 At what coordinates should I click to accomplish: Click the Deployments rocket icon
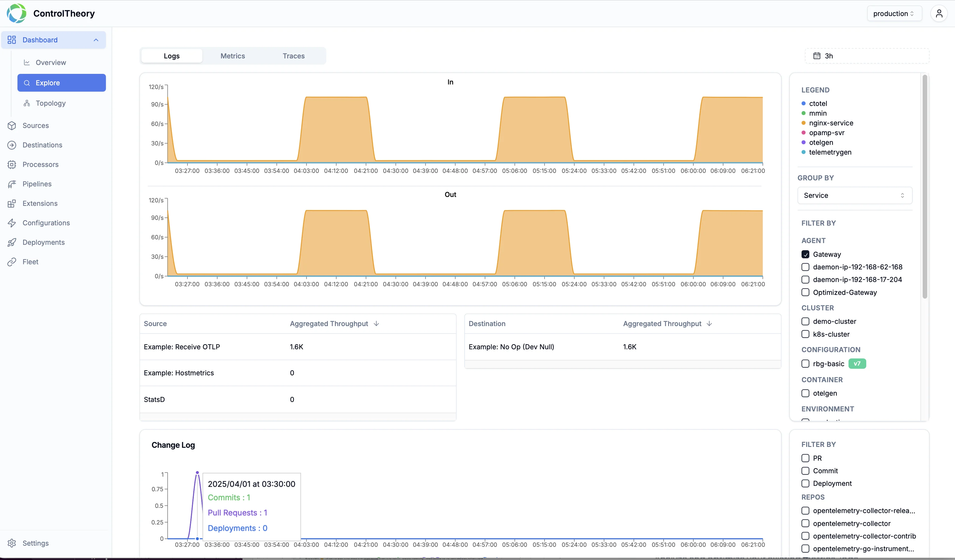click(x=12, y=242)
